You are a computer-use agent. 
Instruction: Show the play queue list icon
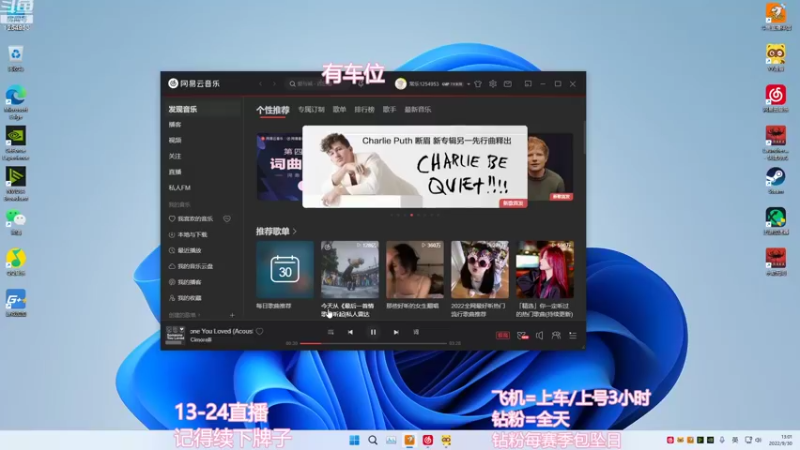tap(573, 335)
